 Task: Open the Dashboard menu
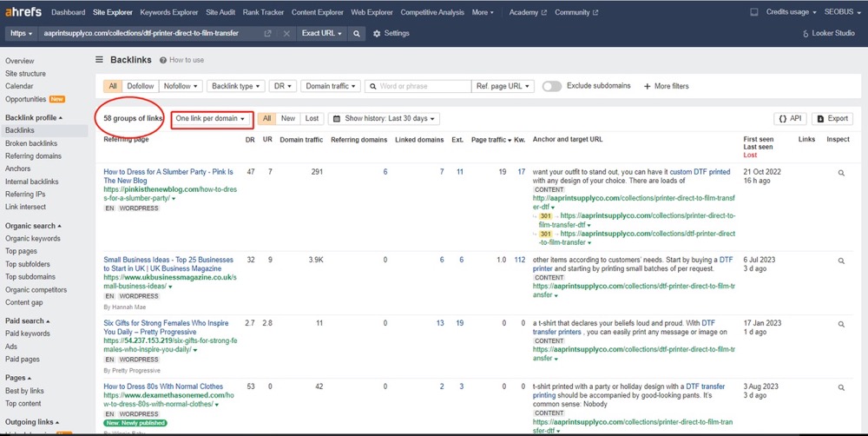[68, 12]
